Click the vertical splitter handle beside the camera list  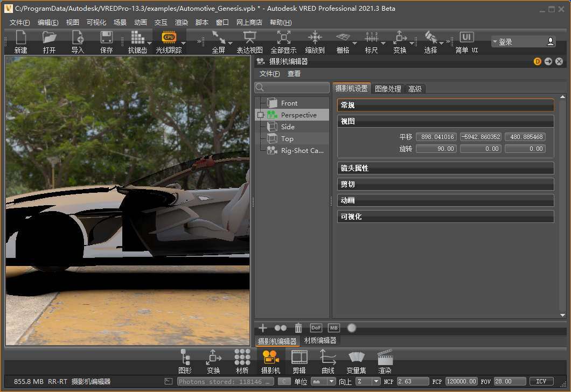pyautogui.click(x=331, y=201)
